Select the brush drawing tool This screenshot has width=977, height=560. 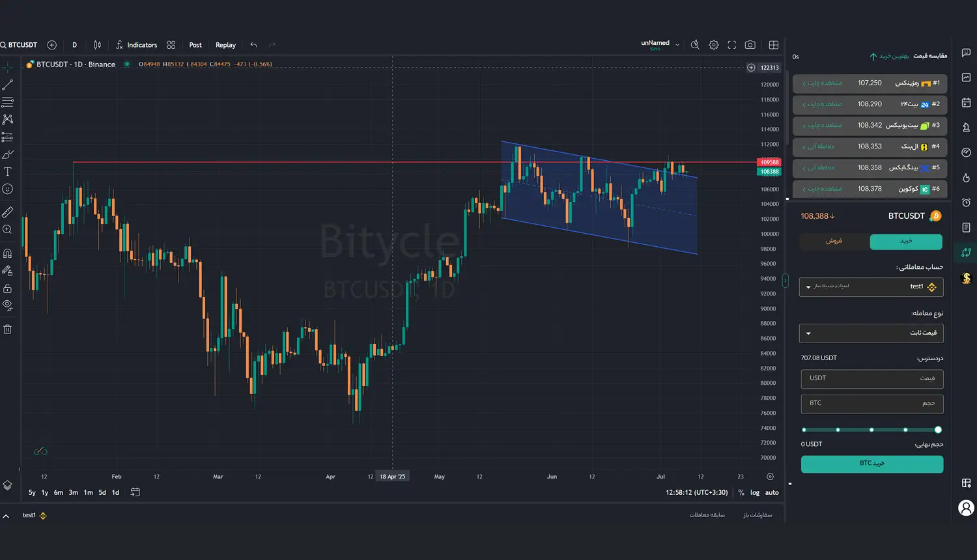8,154
